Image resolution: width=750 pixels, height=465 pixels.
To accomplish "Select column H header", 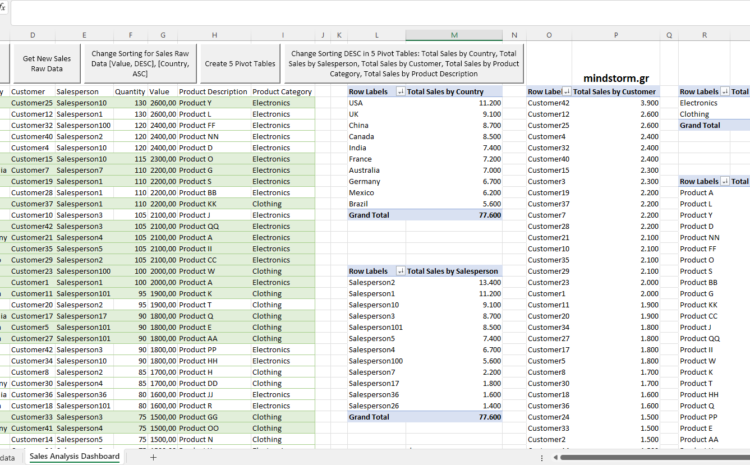I will point(214,35).
